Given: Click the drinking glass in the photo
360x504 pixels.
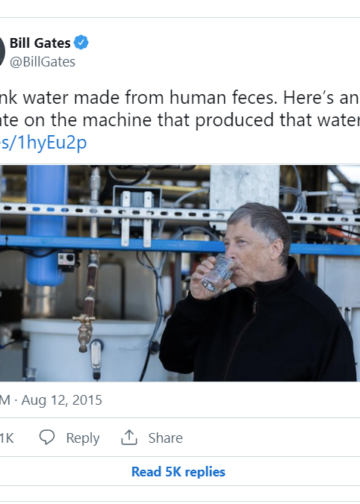Looking at the screenshot, I should (x=218, y=273).
